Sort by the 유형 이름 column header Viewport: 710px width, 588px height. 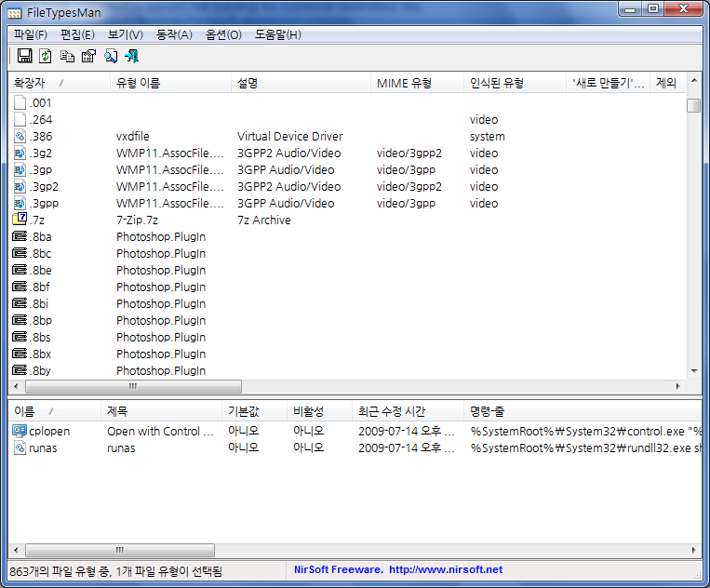170,83
